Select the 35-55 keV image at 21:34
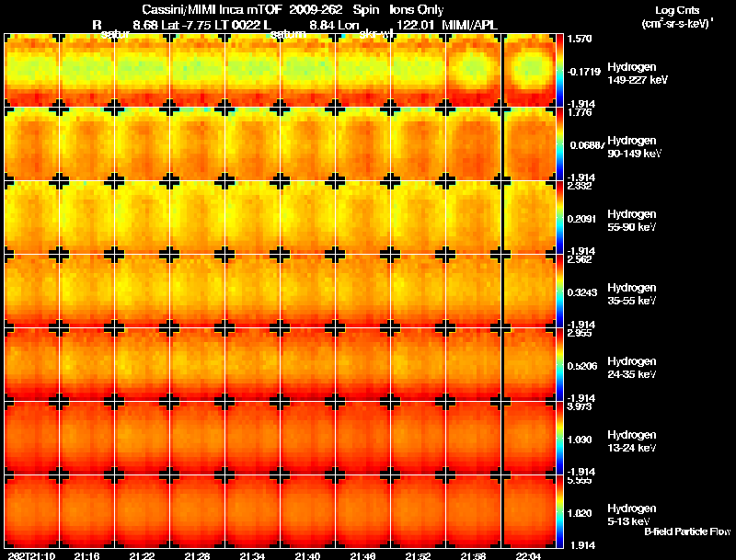This screenshot has width=736, height=560. pyautogui.click(x=252, y=291)
